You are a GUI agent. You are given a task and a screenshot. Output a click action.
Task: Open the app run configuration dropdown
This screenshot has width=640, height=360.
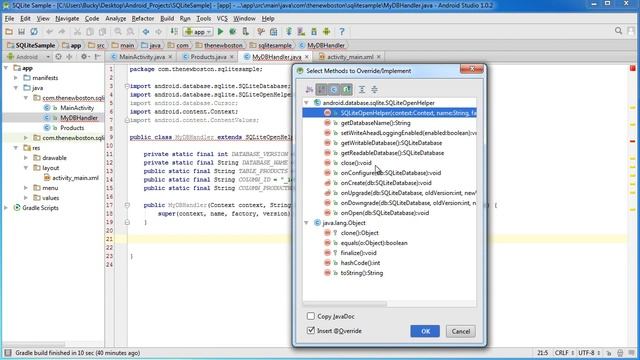(x=198, y=31)
